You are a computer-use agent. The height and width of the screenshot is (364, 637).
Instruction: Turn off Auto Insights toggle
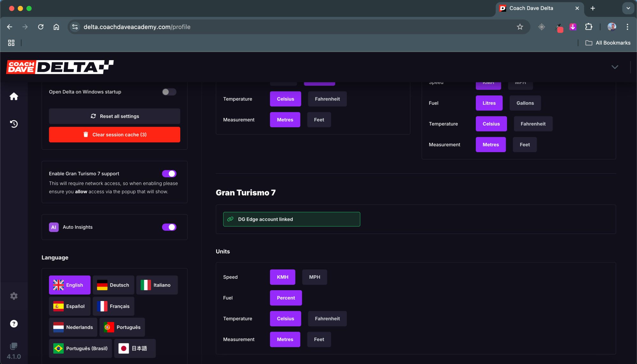click(x=169, y=227)
